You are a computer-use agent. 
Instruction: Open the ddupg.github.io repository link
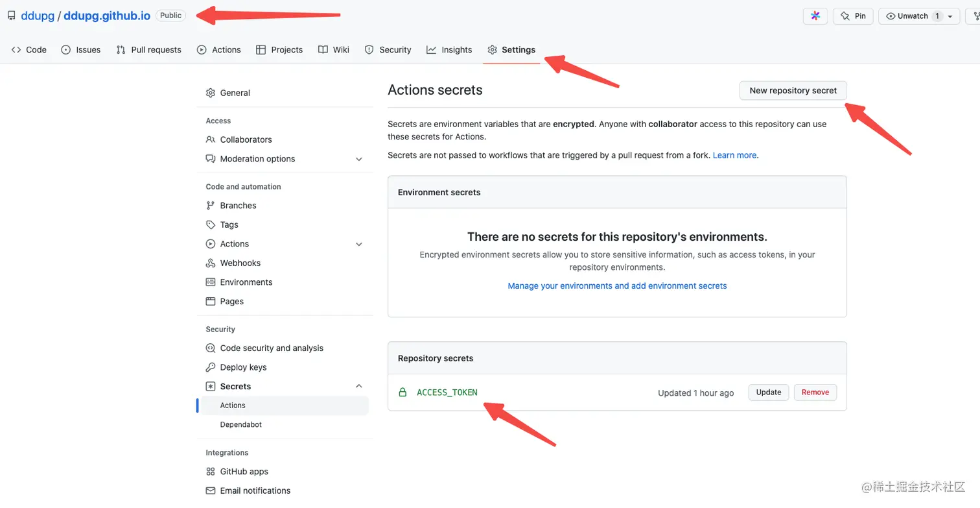tap(107, 16)
